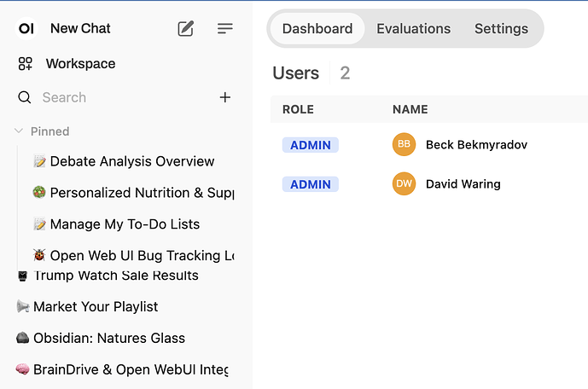
Task: Open the Settings tab
Action: (x=501, y=28)
